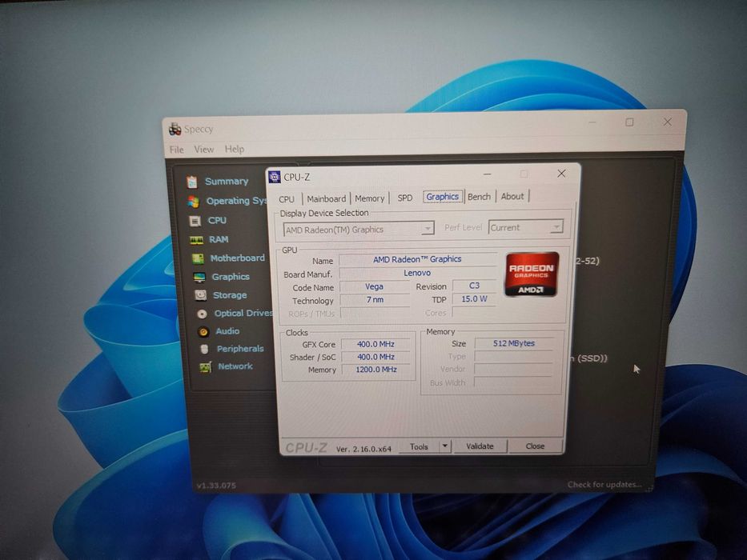Click the Radeon Graphics AMD logo
The height and width of the screenshot is (560, 747).
click(532, 274)
